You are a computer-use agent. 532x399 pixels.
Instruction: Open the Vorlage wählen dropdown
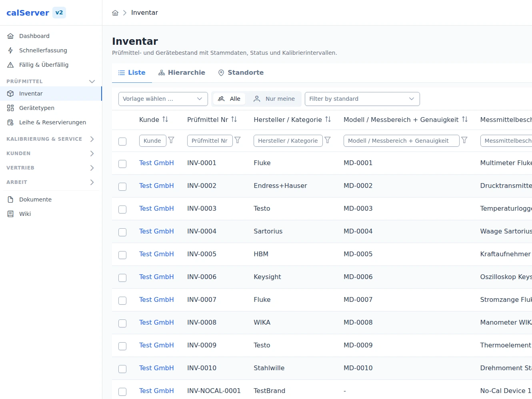point(163,99)
